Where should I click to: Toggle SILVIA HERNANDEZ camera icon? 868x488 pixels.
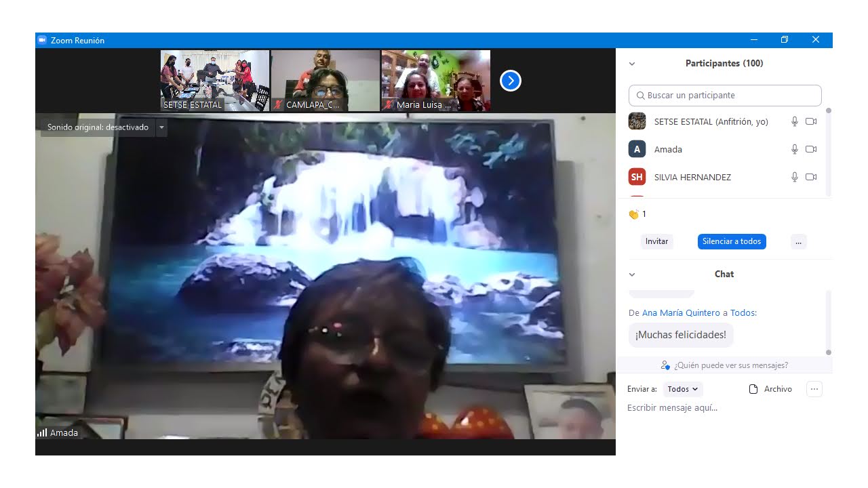811,177
